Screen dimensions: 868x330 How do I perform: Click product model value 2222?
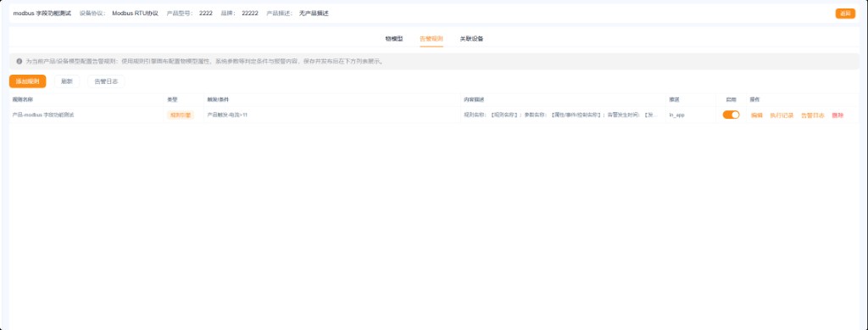[206, 14]
